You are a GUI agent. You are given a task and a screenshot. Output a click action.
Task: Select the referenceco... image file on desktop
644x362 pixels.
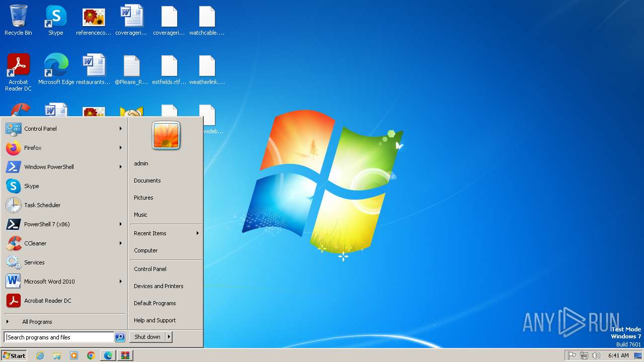pos(94,21)
